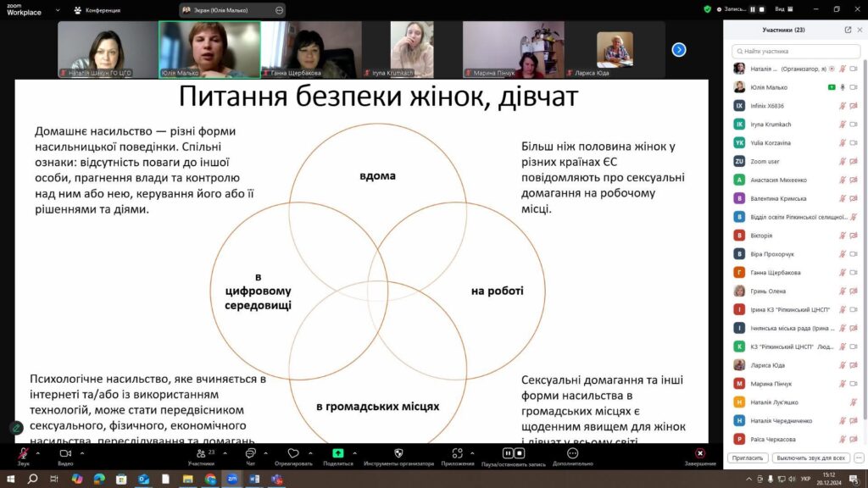Expand video options arrow next to Видео
This screenshot has height=488, width=868.
81,453
